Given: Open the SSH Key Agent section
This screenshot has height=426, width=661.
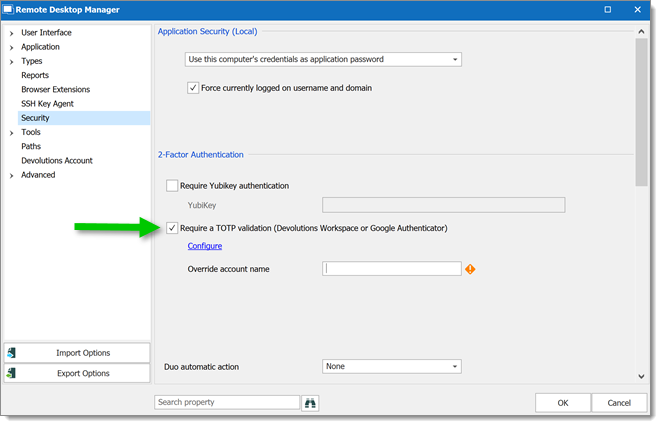Looking at the screenshot, I should pyautogui.click(x=47, y=104).
